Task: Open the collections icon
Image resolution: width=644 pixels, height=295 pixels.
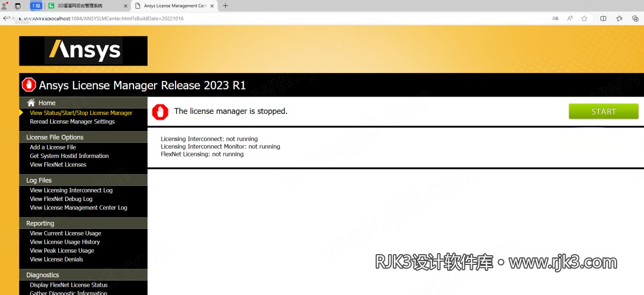Action: pos(635,18)
